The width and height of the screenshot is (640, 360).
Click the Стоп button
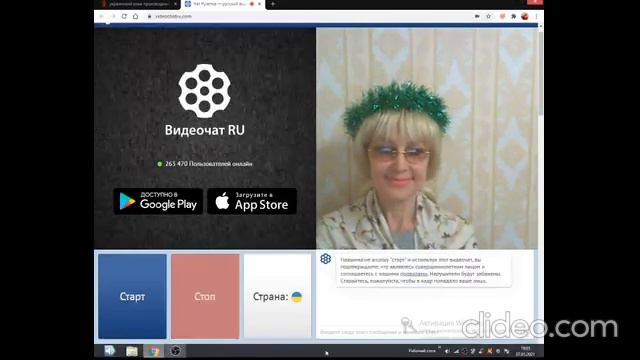[x=205, y=296]
